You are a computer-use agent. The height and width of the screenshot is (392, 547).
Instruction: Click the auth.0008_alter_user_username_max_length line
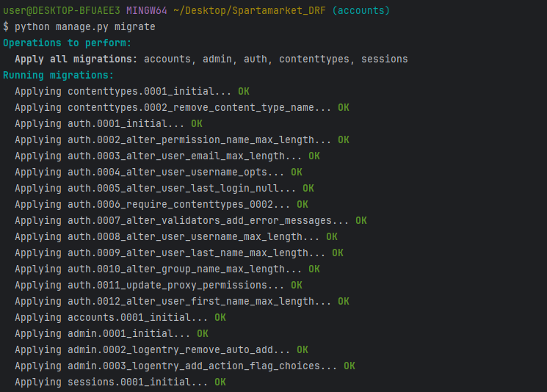(x=176, y=237)
